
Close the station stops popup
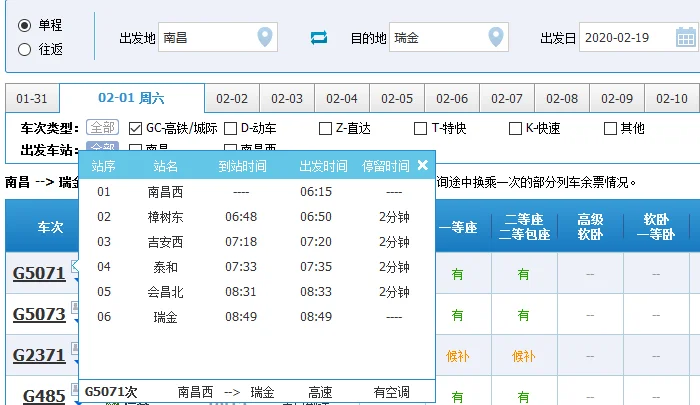click(423, 166)
